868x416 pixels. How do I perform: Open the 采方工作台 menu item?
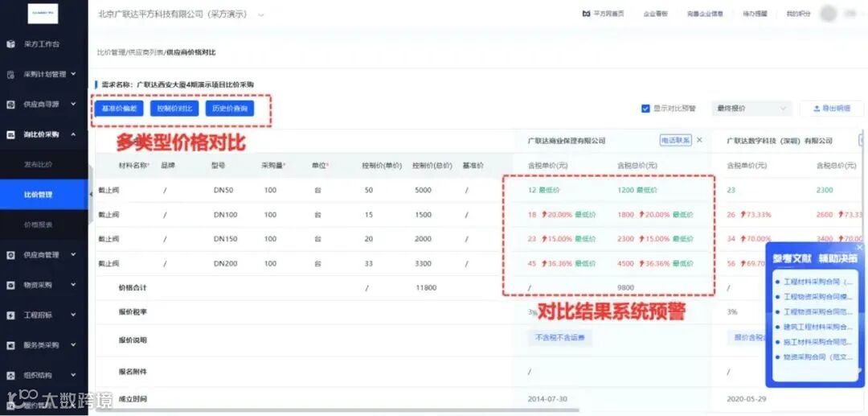[x=43, y=43]
